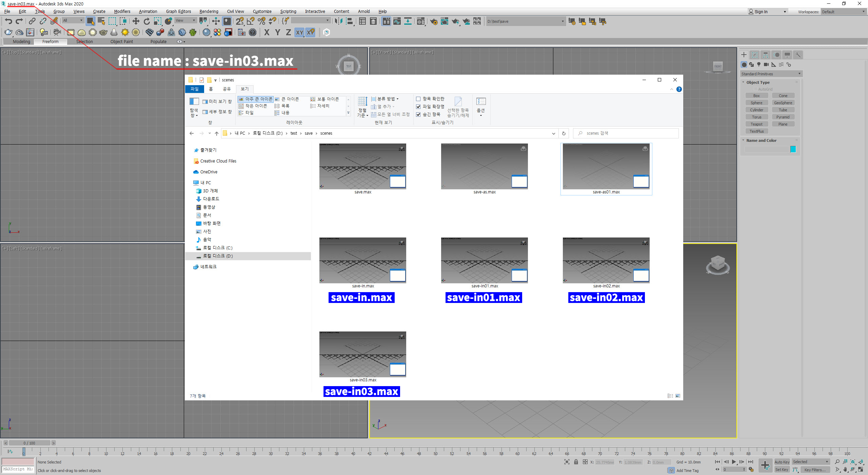Click the Play Animation button
868x475 pixels.
pyautogui.click(x=734, y=462)
